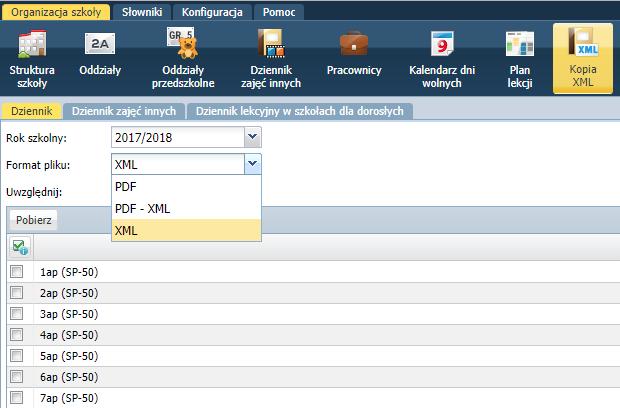The width and height of the screenshot is (620, 408).
Task: Select Dziennik lekcyjny w szkołach dla dorosłych tab
Action: pos(300,111)
